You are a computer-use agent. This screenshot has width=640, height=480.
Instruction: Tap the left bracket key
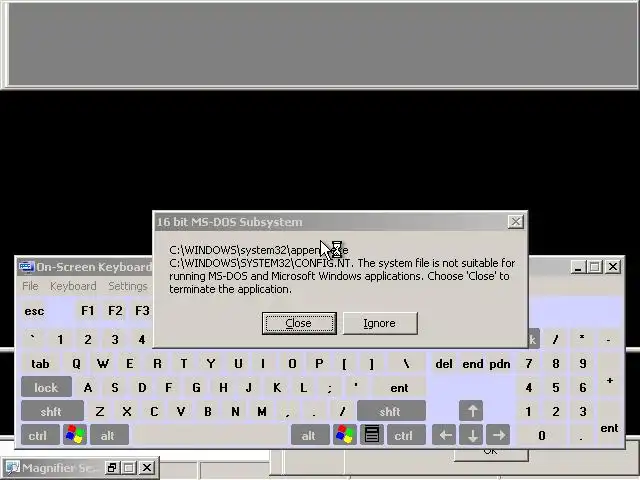point(344,363)
